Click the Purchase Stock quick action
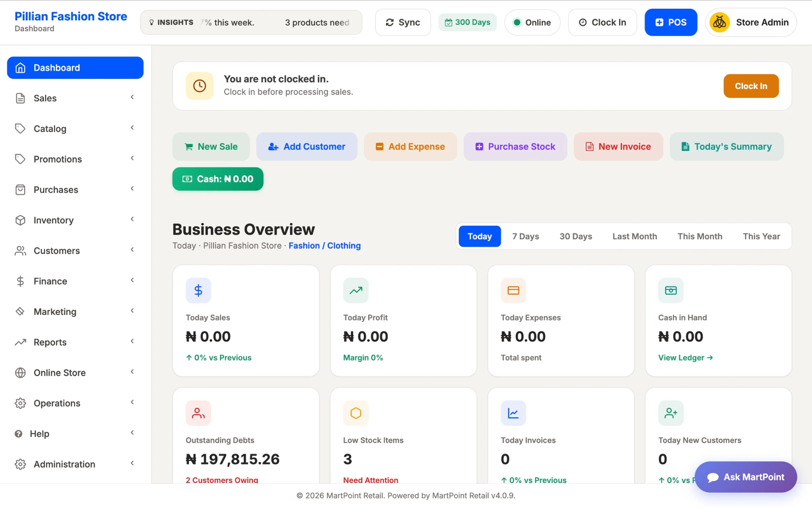812x507 pixels. tap(515, 146)
